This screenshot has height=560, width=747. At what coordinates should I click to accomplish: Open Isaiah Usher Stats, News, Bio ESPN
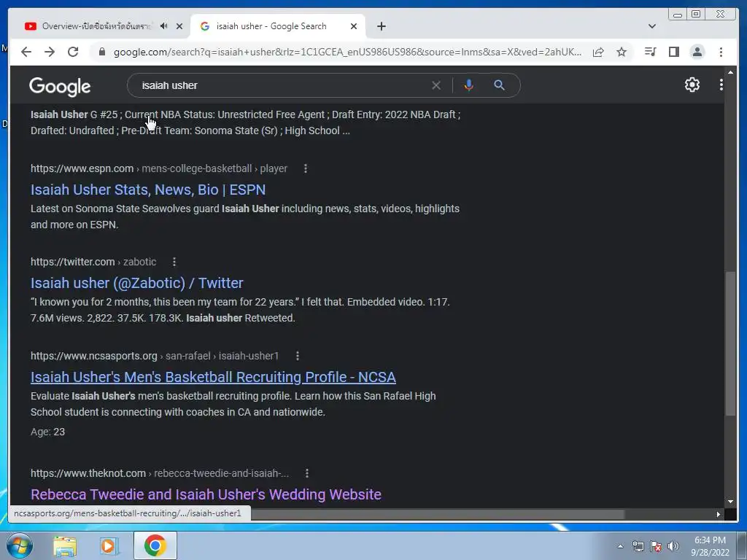pos(148,190)
